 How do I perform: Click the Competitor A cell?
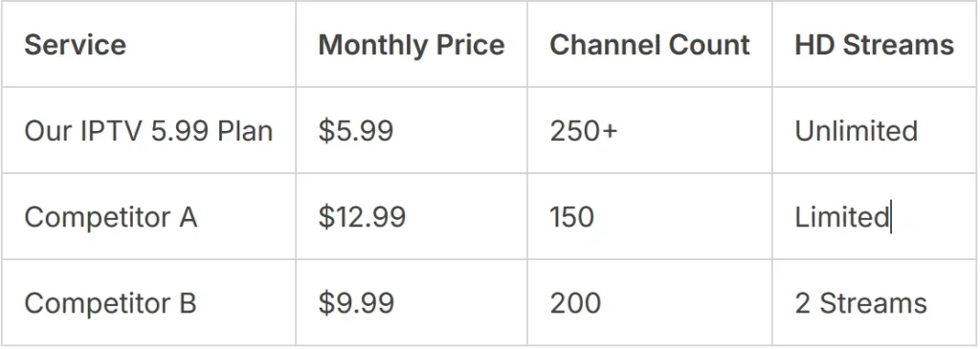tap(148, 217)
